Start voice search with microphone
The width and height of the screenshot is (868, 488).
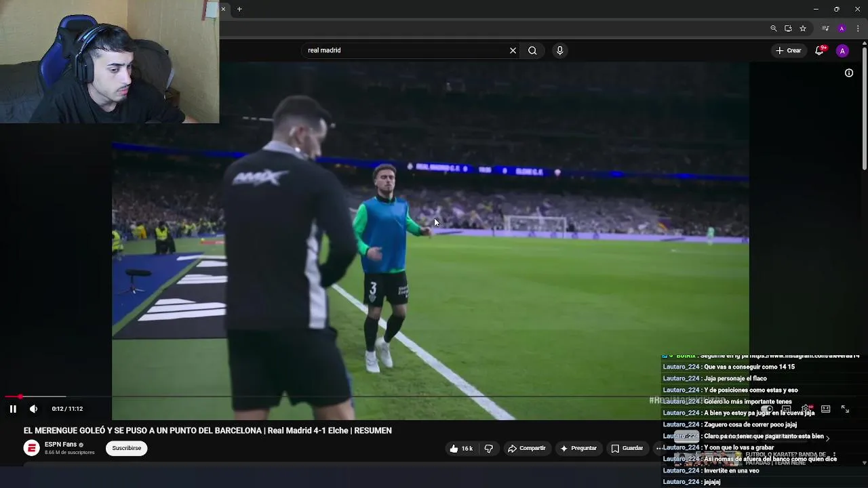point(559,50)
